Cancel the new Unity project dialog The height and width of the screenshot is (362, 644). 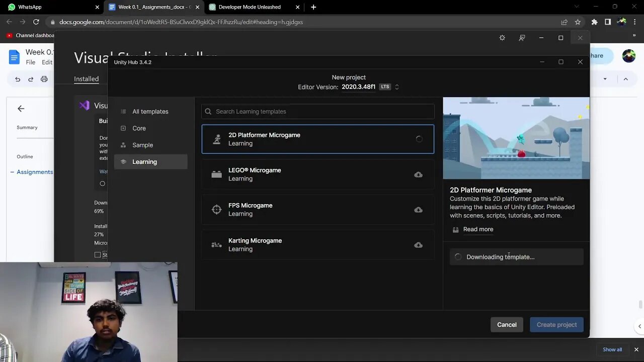point(507,325)
